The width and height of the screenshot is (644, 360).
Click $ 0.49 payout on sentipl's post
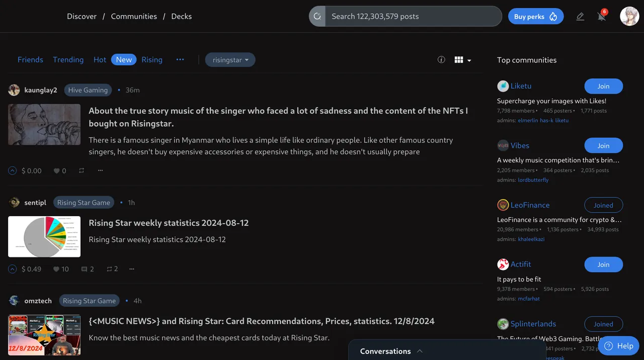[31, 269]
